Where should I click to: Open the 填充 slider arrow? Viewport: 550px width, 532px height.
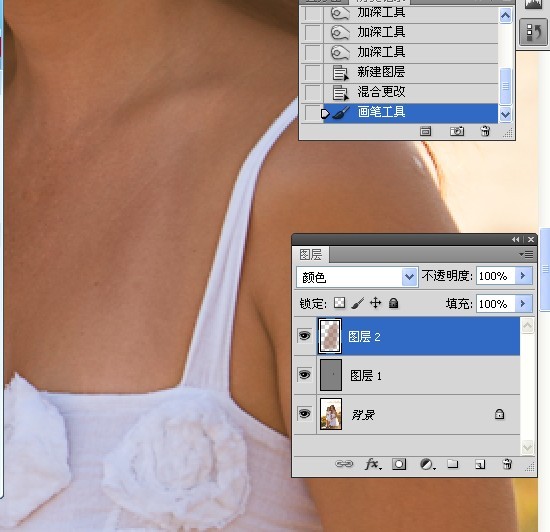[x=523, y=303]
